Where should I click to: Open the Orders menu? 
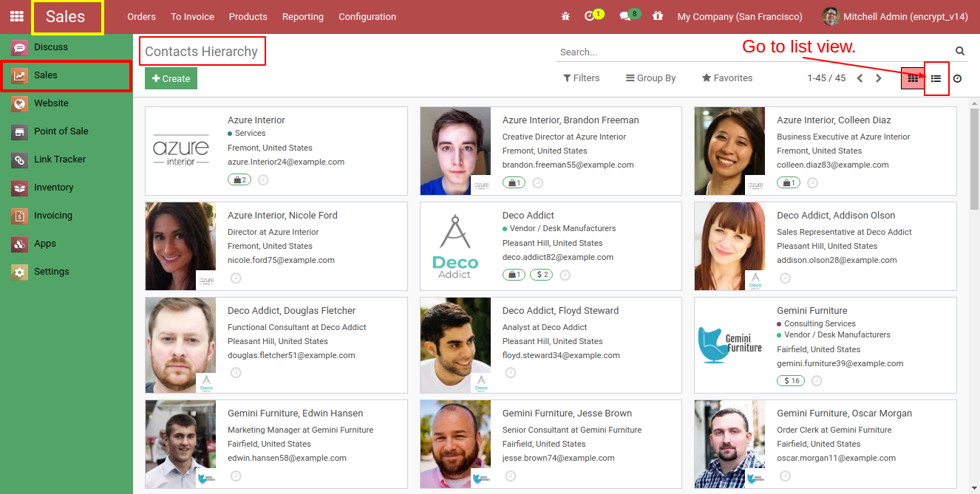(x=141, y=16)
